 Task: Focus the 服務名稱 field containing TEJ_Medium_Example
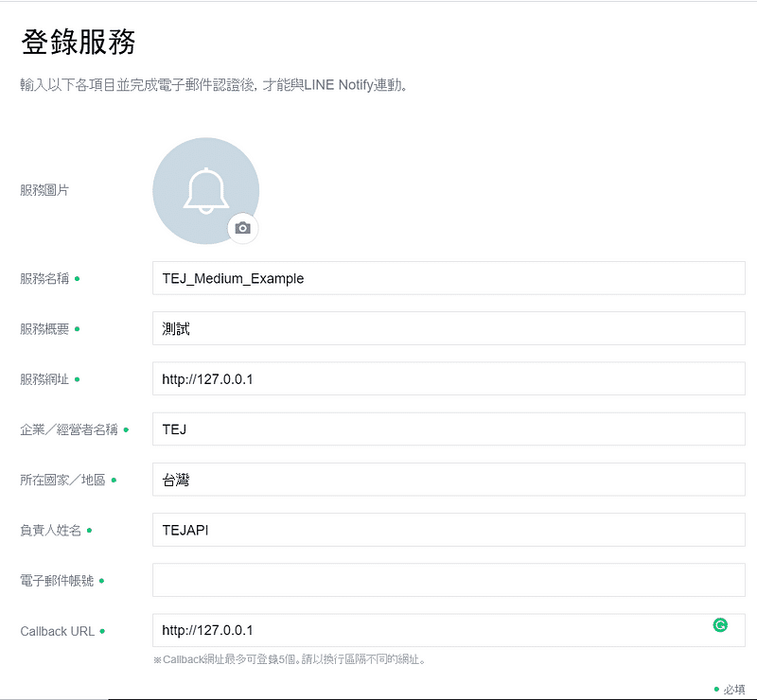click(x=448, y=278)
